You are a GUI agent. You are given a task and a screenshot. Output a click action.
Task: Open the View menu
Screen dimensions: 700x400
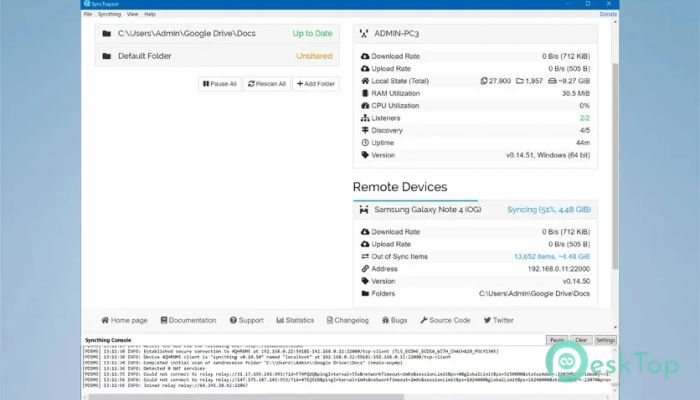pos(133,14)
